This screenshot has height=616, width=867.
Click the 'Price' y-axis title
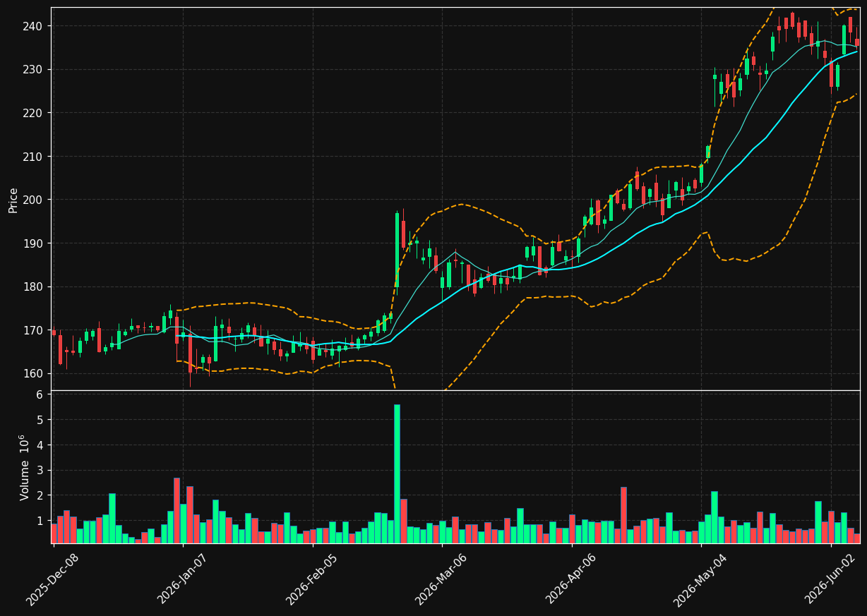(13, 200)
